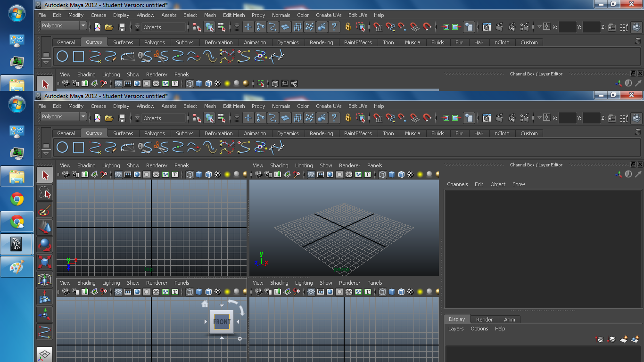Open Render View clapperboard in lower window
The height and width of the screenshot is (362, 644).
[x=487, y=118]
